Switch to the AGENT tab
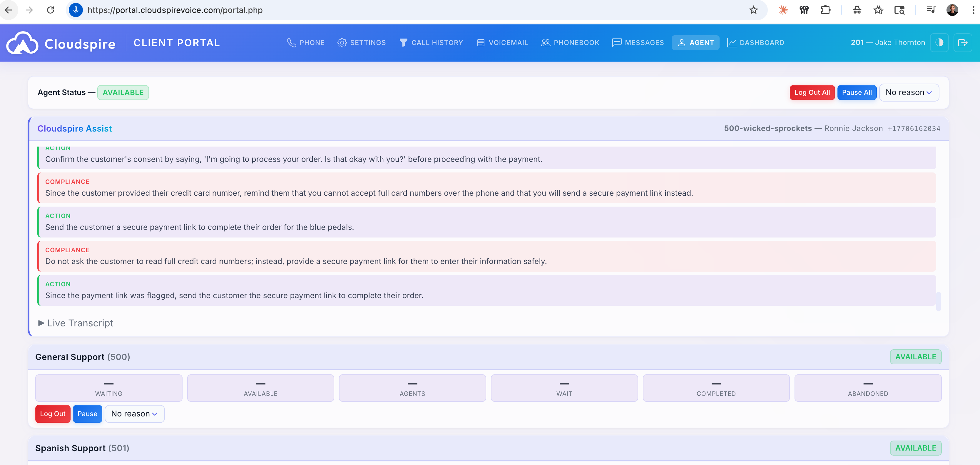The height and width of the screenshot is (465, 980). (x=695, y=42)
